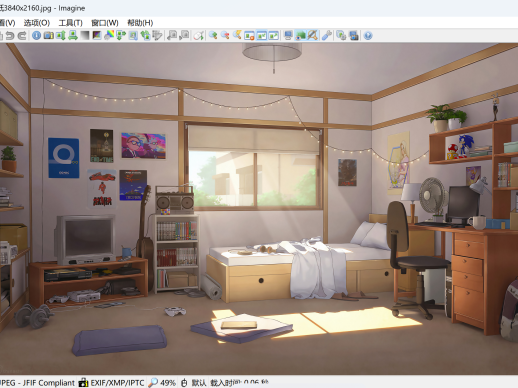Screen dimensions: 518x388
Task: Open the 选项(O) menu
Action: point(37,23)
